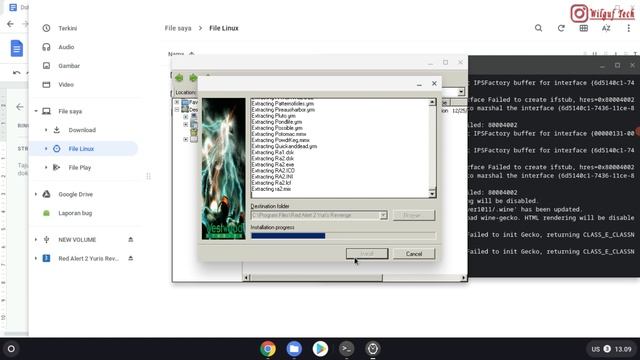Screen dimensions: 640x360
Task: Open the Linux penguin app on shelf
Action: (373, 349)
